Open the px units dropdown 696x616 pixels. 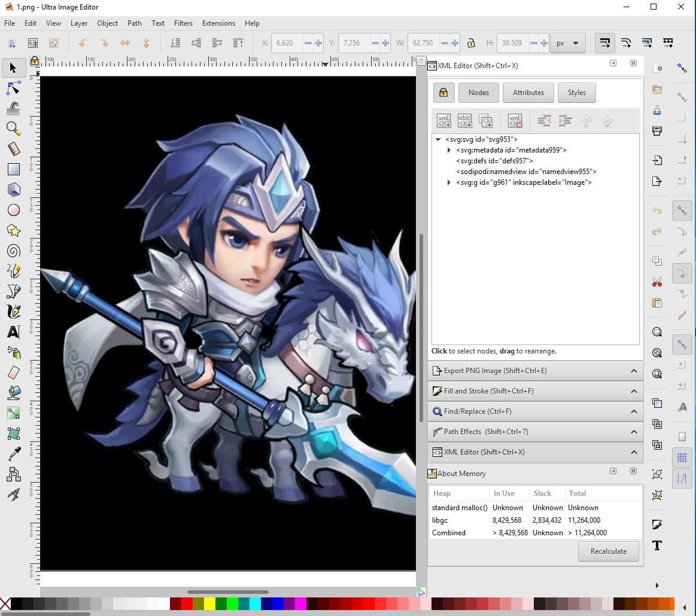coord(567,43)
